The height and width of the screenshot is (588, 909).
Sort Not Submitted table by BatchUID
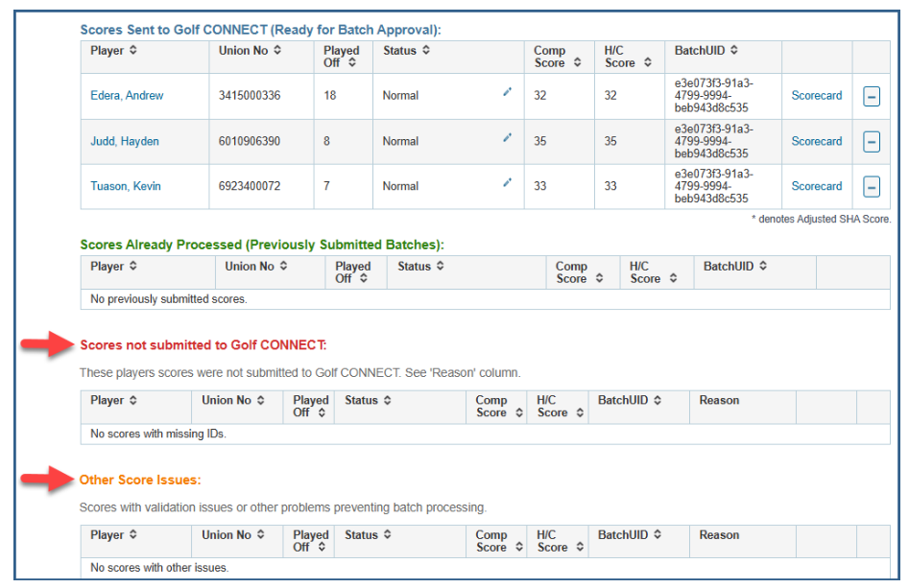click(x=658, y=400)
